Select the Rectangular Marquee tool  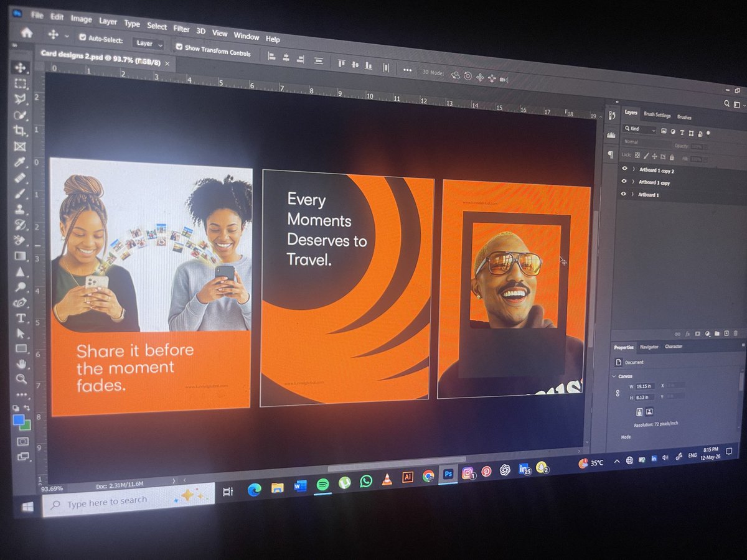(x=20, y=83)
